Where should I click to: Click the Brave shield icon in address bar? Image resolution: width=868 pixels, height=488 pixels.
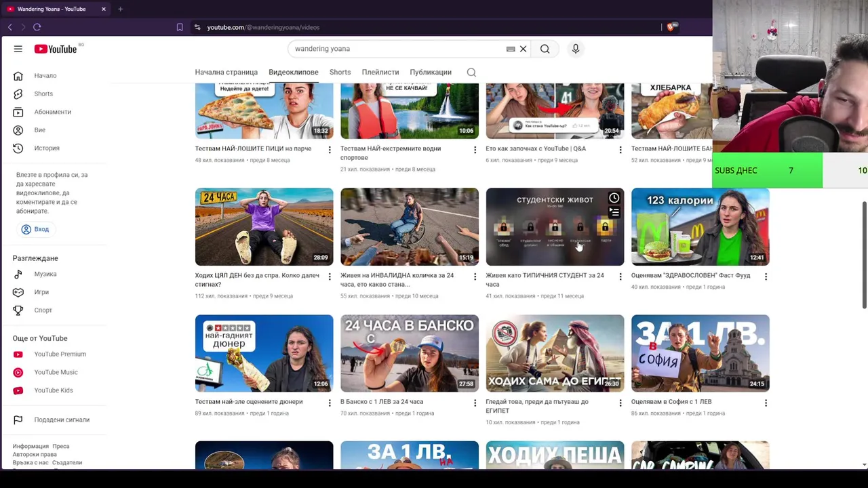click(671, 27)
